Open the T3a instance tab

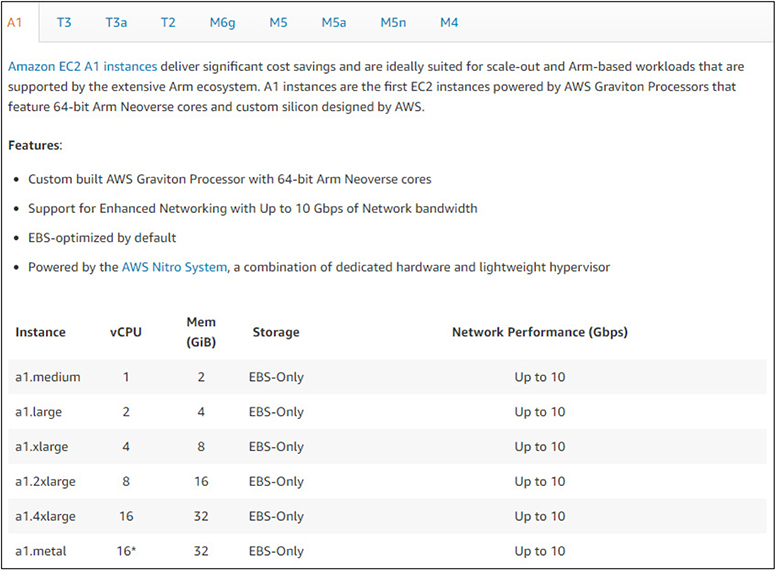point(116,21)
